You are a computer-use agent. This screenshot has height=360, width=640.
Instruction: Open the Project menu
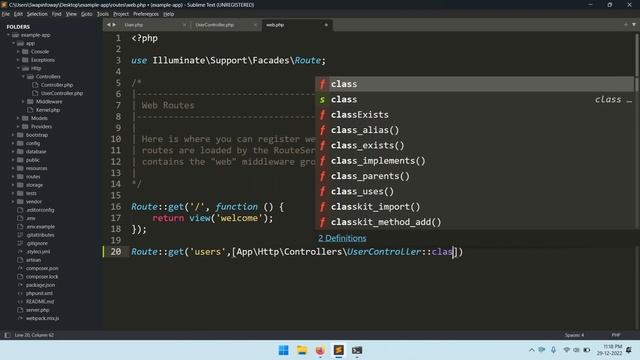pos(121,14)
